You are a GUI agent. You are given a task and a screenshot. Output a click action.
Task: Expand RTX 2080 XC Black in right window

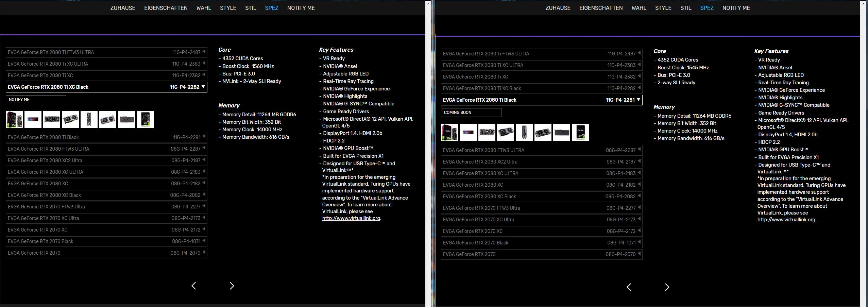(x=542, y=197)
